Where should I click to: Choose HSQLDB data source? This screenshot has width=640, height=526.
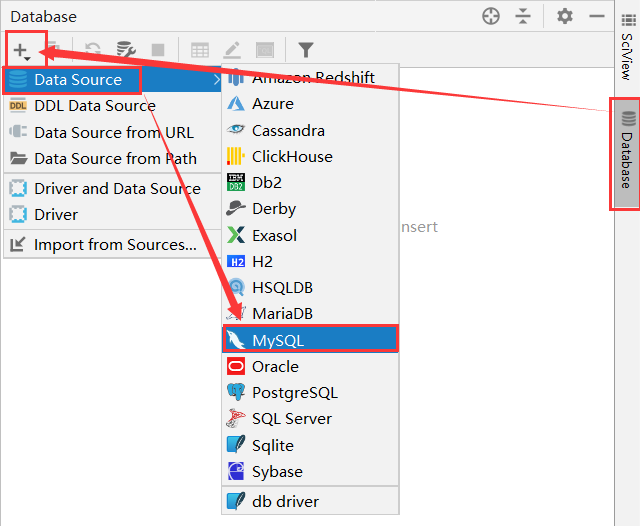(310, 288)
